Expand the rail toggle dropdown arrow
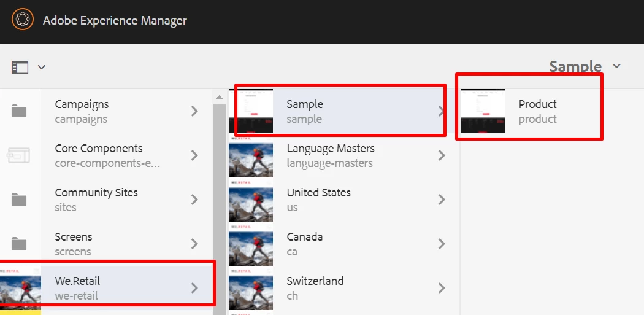Screen dimensions: 644x315 click(42, 67)
